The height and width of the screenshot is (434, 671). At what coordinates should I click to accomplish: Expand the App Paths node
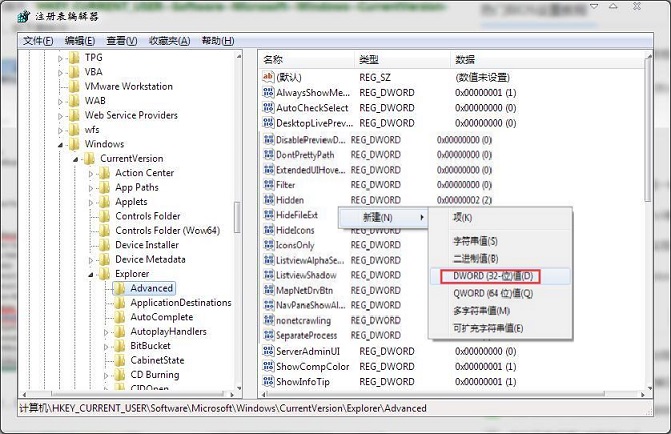pos(91,189)
